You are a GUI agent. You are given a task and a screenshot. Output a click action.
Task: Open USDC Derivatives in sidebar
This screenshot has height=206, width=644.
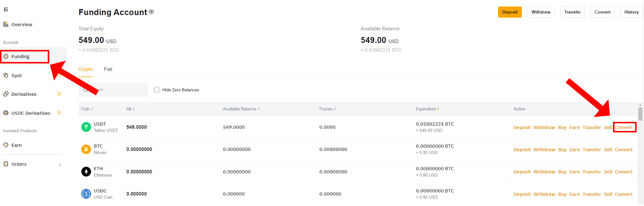pyautogui.click(x=31, y=113)
